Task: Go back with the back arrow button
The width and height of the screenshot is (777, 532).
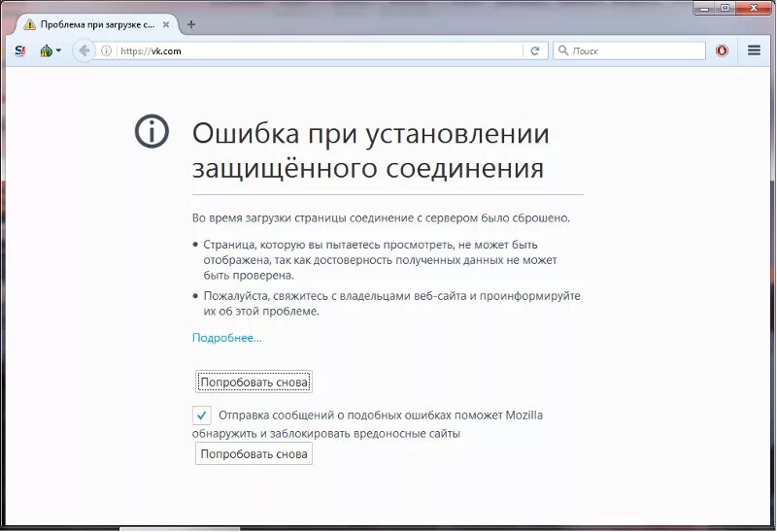Action: pyautogui.click(x=84, y=50)
